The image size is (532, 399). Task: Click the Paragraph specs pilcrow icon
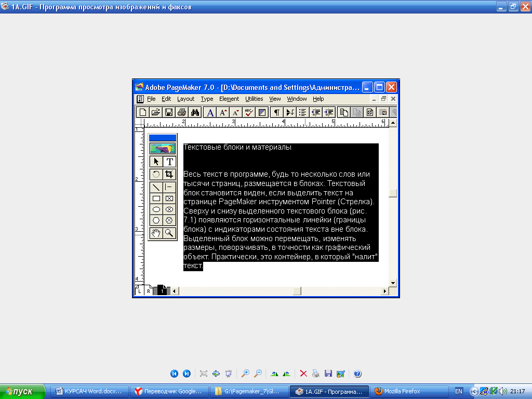click(x=277, y=112)
